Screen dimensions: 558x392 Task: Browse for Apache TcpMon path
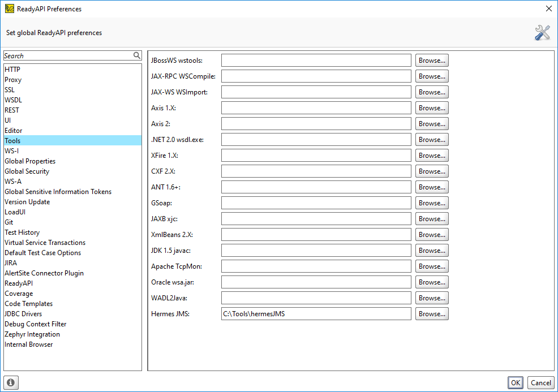[432, 266]
